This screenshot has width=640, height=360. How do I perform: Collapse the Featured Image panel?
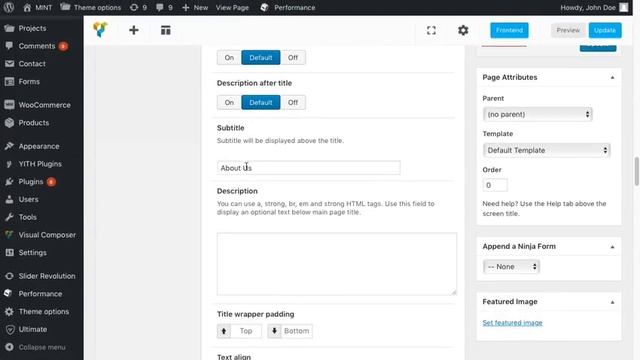[612, 302]
